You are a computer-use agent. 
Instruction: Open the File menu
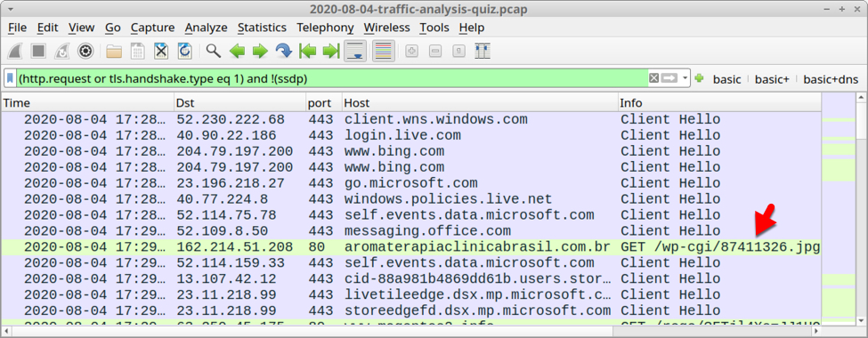point(18,28)
